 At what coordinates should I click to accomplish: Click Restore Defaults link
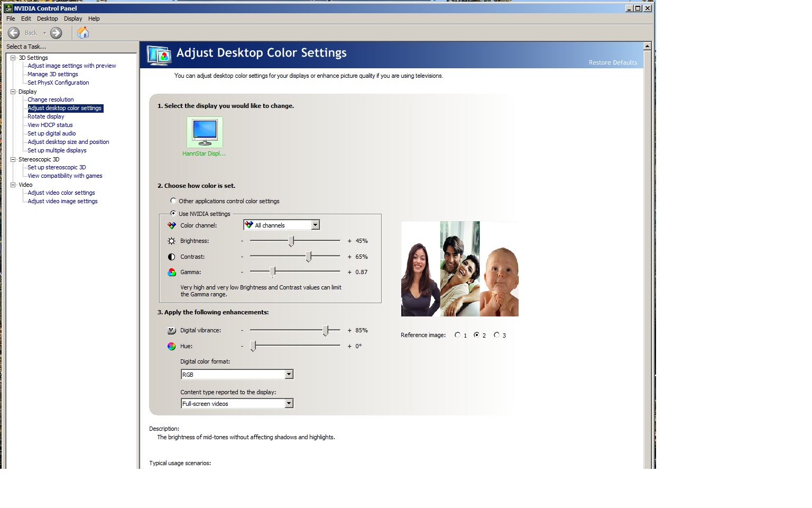613,62
